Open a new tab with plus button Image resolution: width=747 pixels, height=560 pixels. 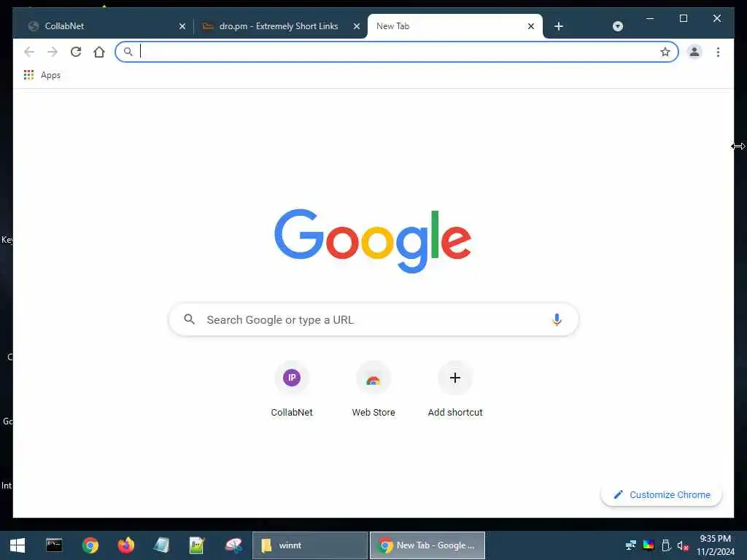(x=559, y=26)
